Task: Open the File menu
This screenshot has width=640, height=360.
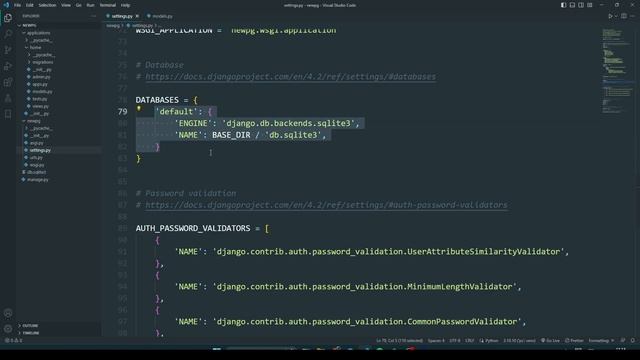Action: point(17,5)
